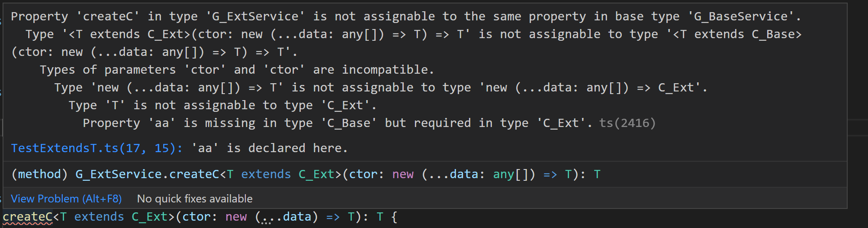Click the "'aa' is declared here" text
This screenshot has width=868, height=228.
click(273, 148)
